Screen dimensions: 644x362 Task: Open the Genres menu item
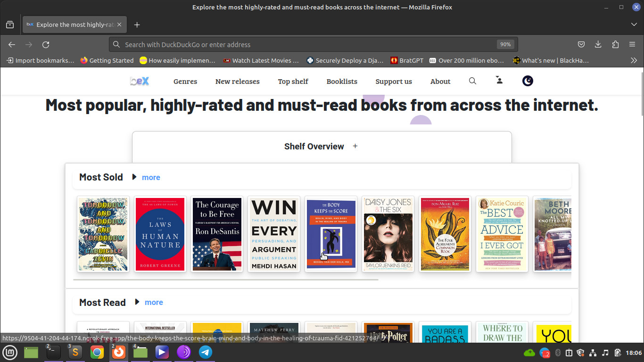[185, 82]
